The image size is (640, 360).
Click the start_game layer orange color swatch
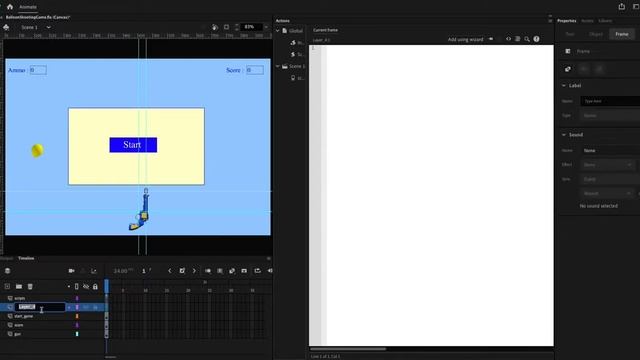coord(77,316)
